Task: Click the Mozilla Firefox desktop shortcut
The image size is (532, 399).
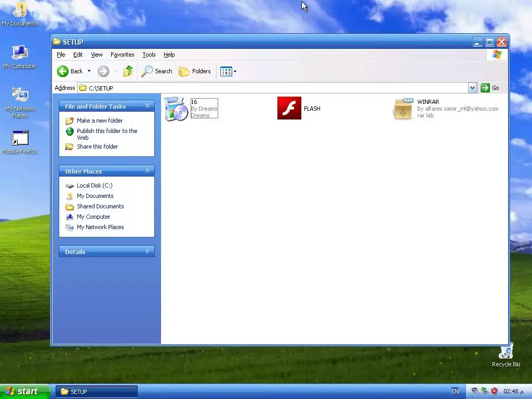Action: (20, 142)
